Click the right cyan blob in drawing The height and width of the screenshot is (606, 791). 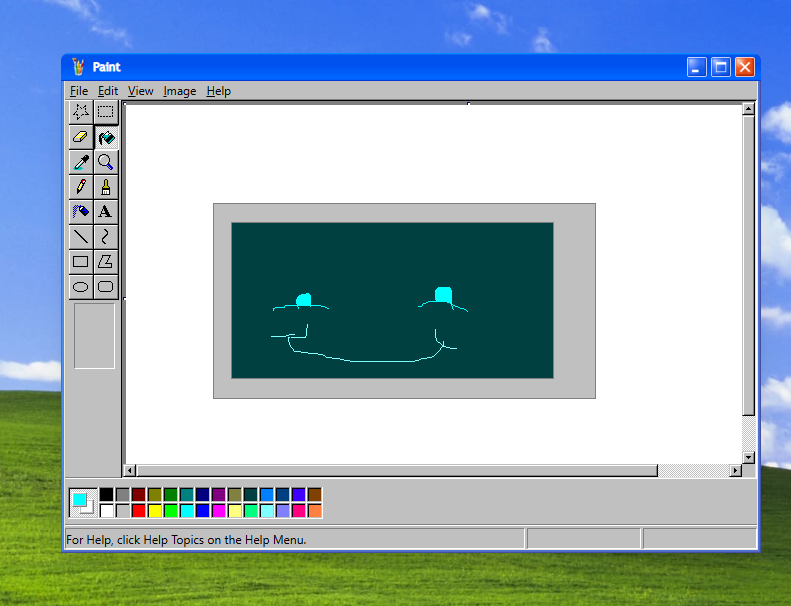tap(443, 295)
